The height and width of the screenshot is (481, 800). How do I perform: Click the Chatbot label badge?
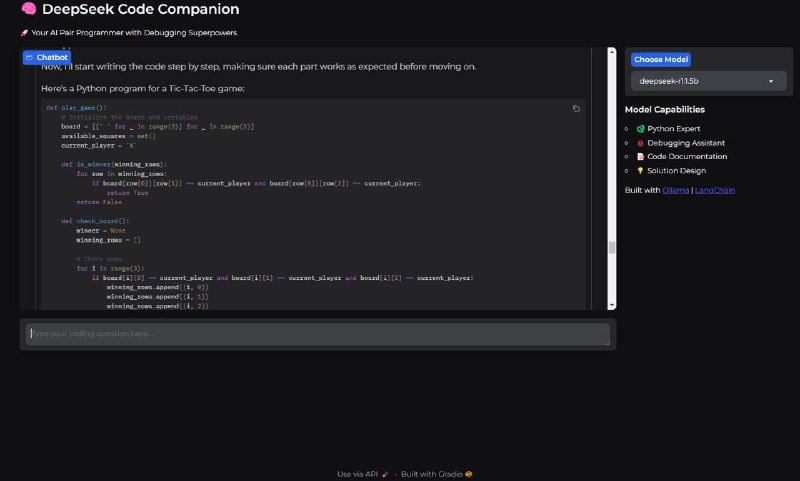(46, 58)
